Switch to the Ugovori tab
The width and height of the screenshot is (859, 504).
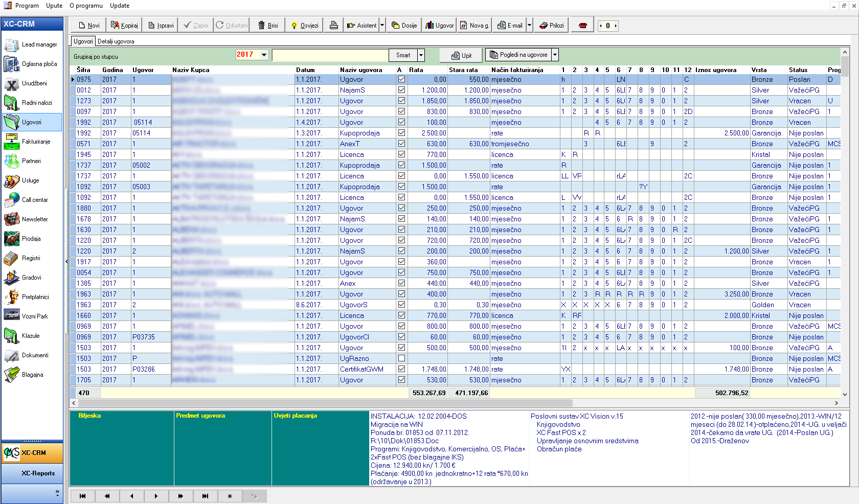click(83, 41)
